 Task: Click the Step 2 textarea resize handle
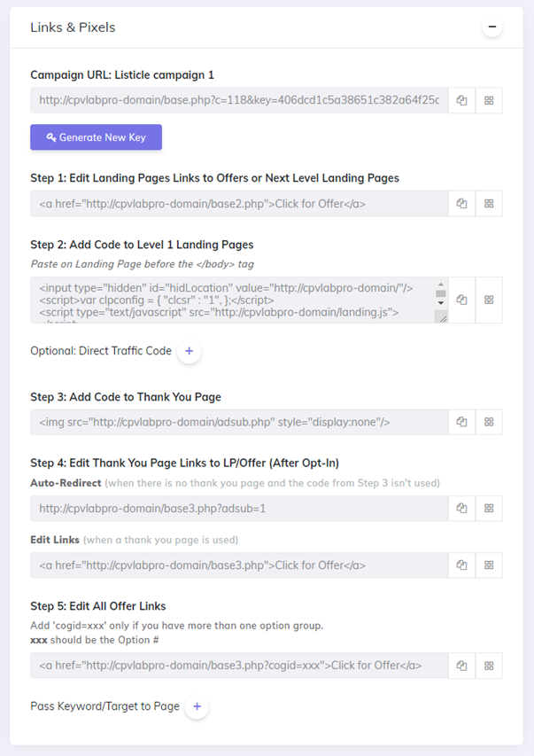tap(443, 318)
